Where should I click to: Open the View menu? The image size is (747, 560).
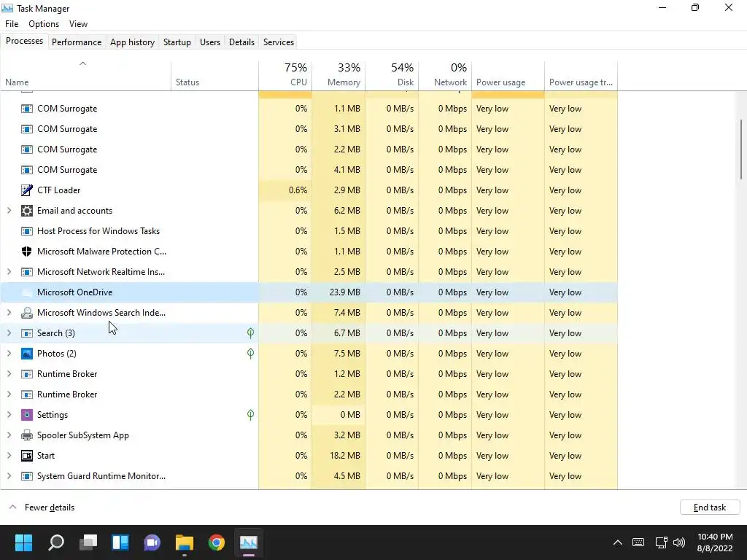[78, 24]
